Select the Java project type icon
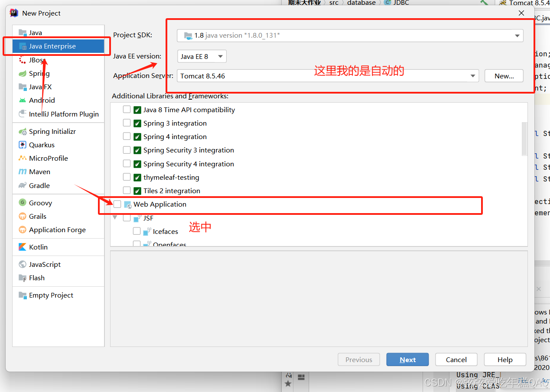 coord(23,33)
